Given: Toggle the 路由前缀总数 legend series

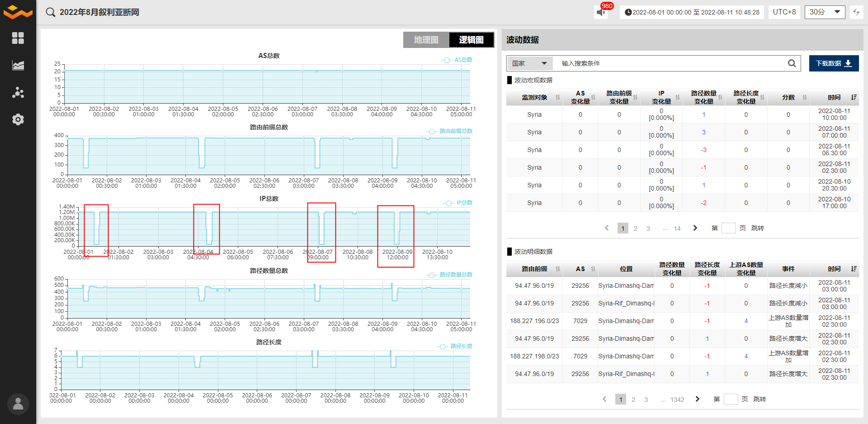Looking at the screenshot, I should pyautogui.click(x=450, y=131).
